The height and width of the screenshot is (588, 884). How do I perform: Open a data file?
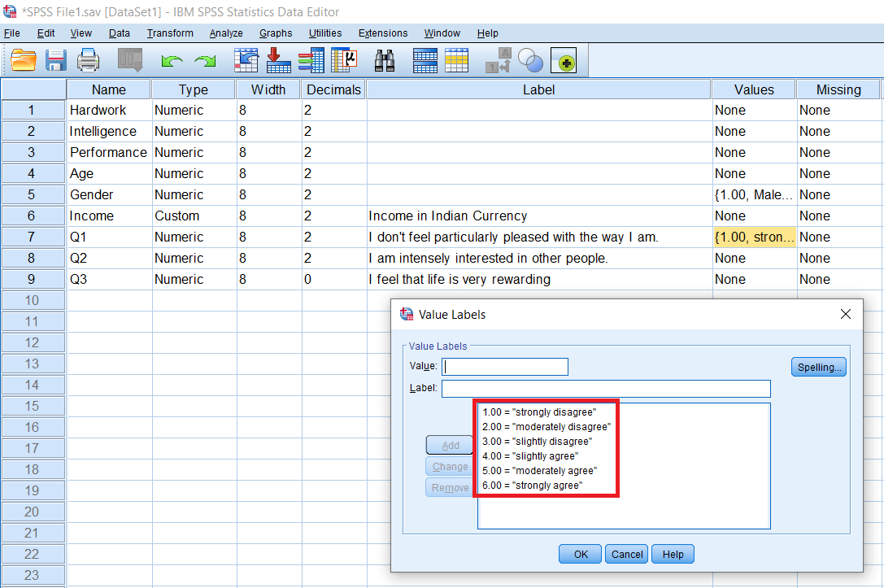23,60
